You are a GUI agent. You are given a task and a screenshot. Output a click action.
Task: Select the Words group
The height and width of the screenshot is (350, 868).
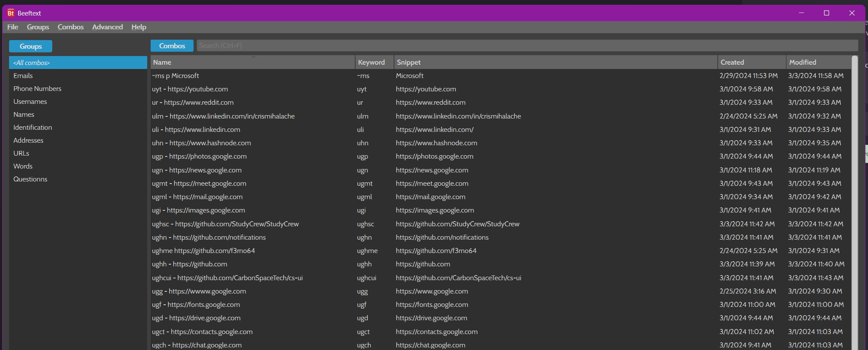tap(78, 166)
